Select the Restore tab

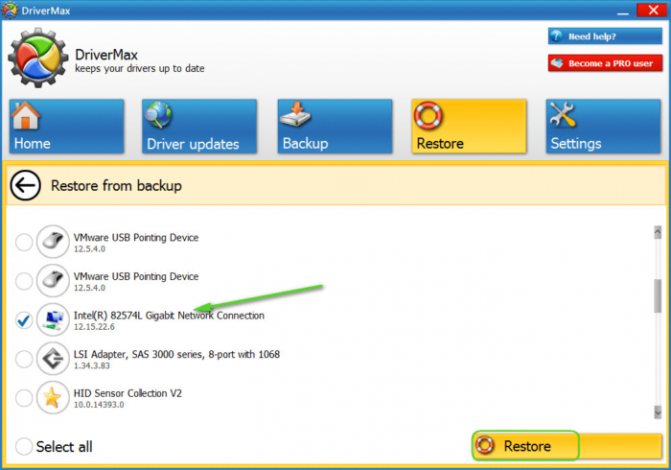(x=469, y=126)
